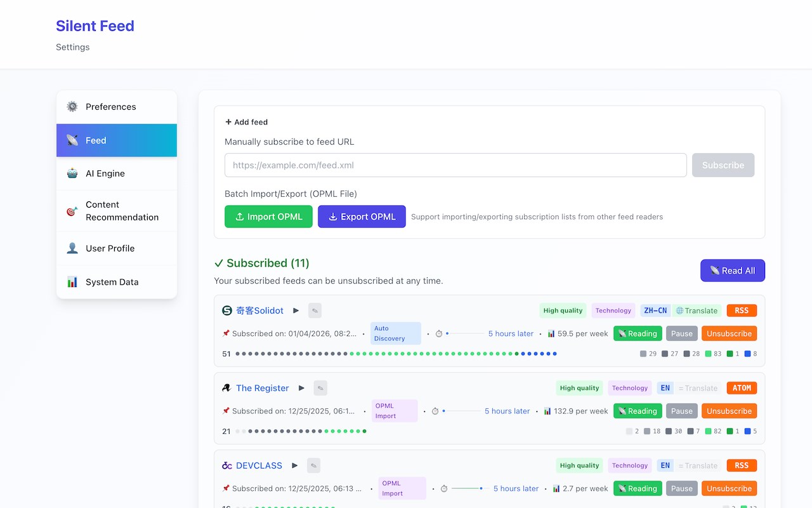Viewport: 812px width, 508px height.
Task: Click the 2.7 per week stat
Action: tap(580, 488)
